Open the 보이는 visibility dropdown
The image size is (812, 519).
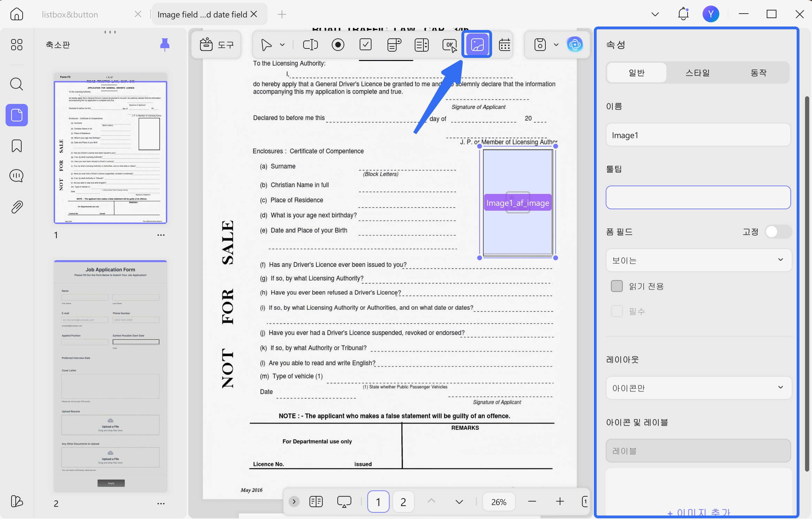[x=699, y=260]
